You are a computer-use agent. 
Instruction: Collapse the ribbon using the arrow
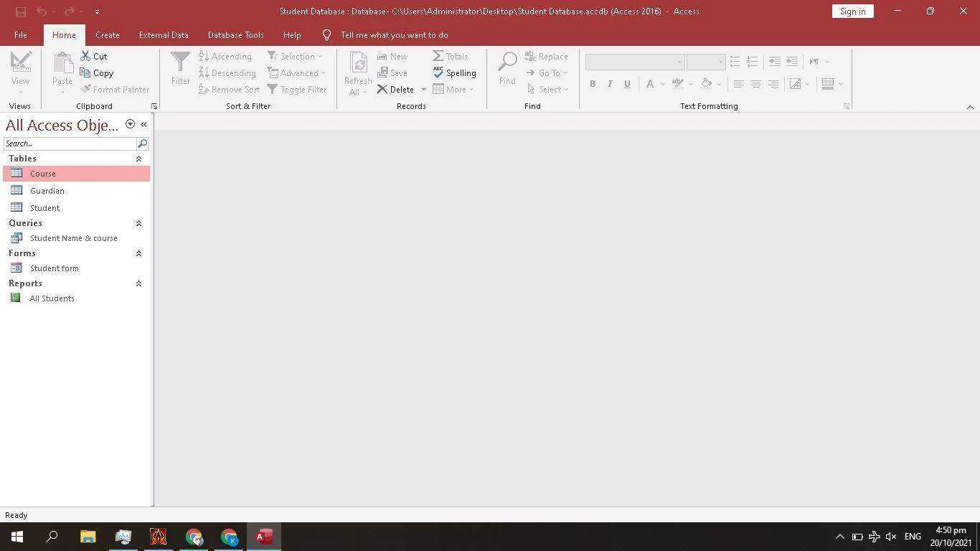click(970, 107)
